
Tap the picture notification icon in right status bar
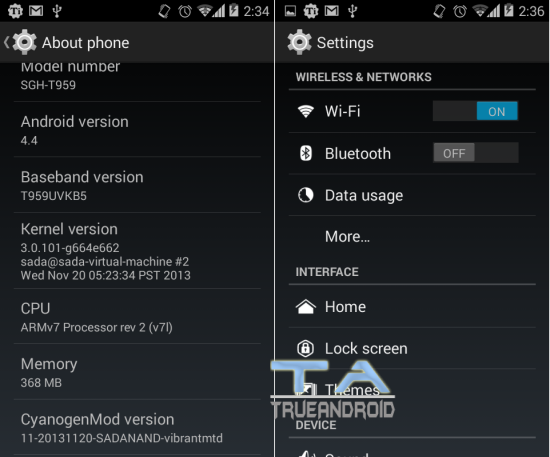[x=290, y=11]
